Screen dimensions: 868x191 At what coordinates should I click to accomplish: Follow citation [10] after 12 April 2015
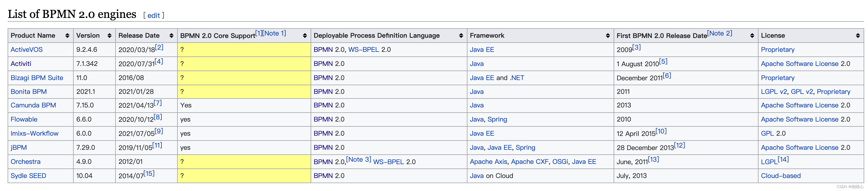[x=661, y=131]
